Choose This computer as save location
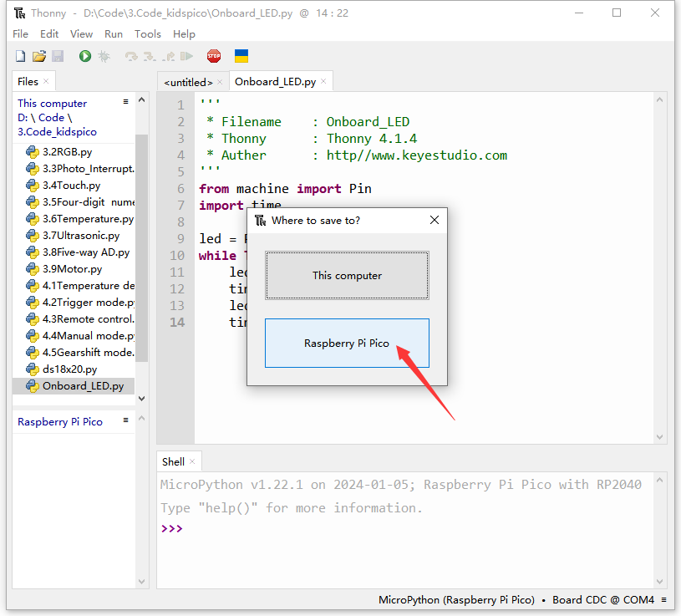The height and width of the screenshot is (616, 681). 347,276
